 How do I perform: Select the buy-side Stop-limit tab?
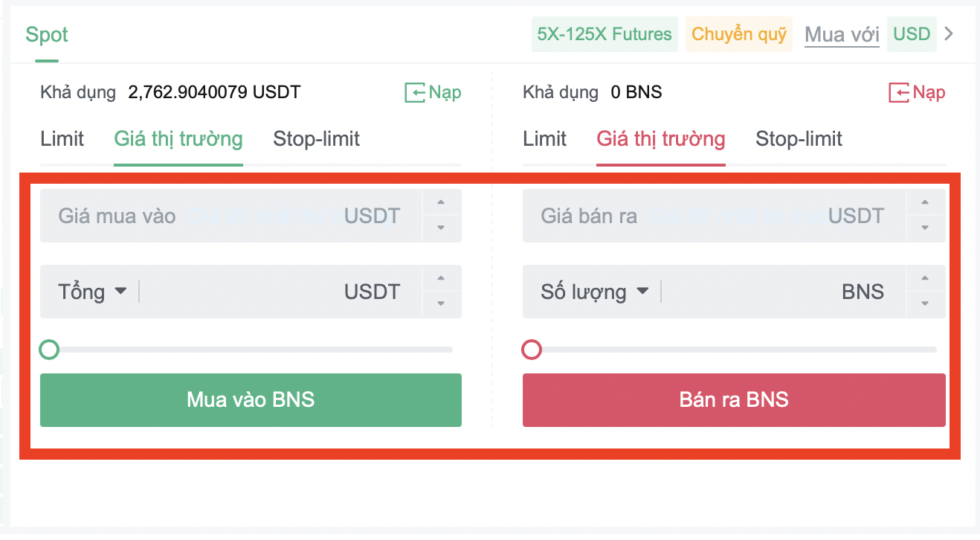click(316, 139)
